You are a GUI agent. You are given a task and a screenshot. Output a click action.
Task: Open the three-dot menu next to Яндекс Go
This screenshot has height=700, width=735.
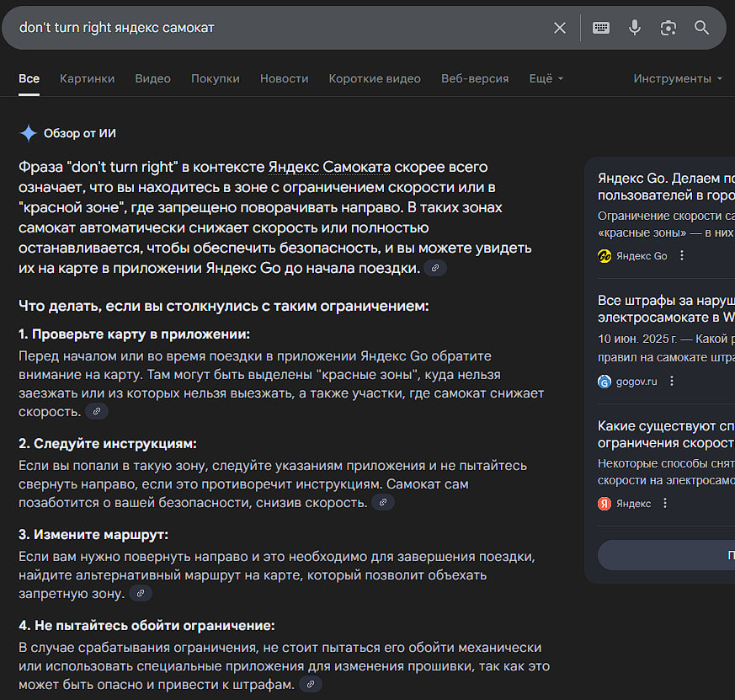point(682,255)
